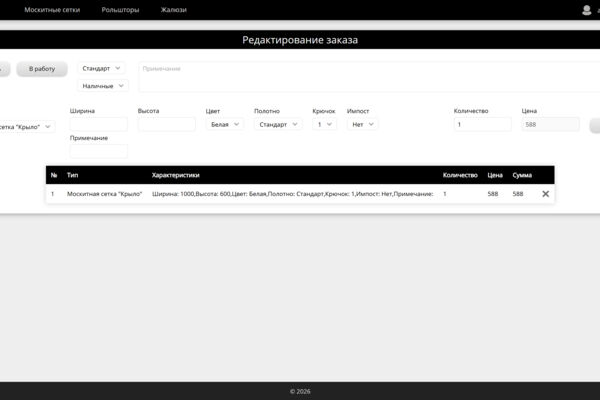
Task: Expand the Наличные payment dropdown
Action: (103, 86)
